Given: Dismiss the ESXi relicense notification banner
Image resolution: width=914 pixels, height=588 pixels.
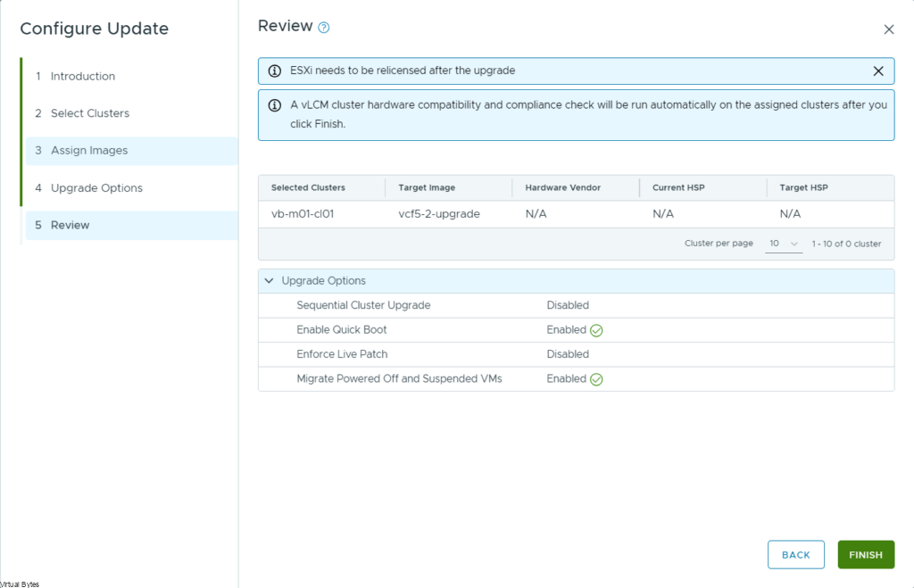Looking at the screenshot, I should point(878,71).
